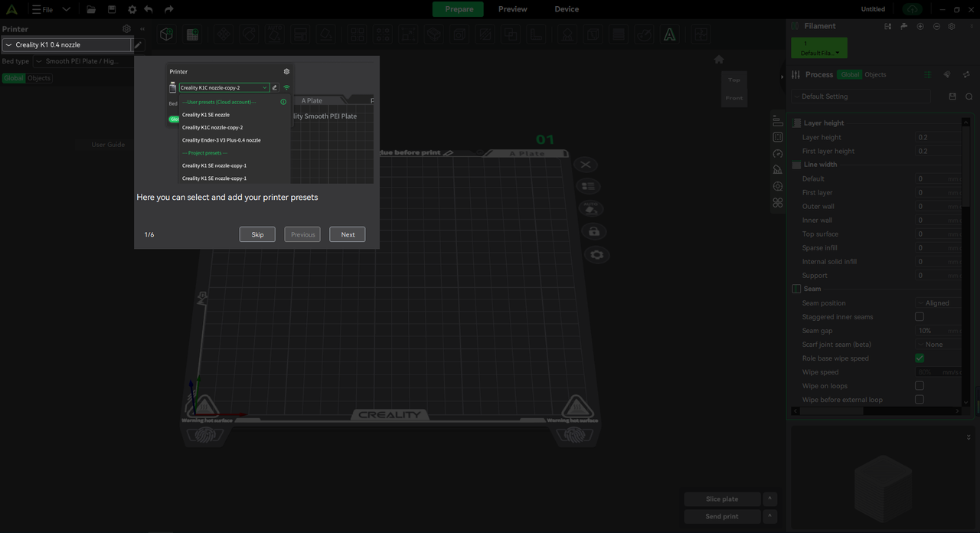980x533 pixels.
Task: Enable Wipe before external loop checkbox
Action: tap(920, 400)
